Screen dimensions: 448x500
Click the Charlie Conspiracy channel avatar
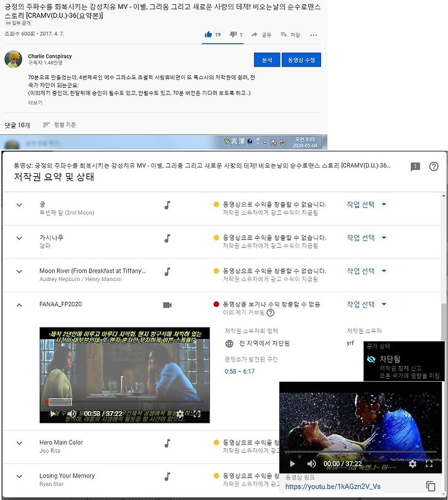pos(14,59)
